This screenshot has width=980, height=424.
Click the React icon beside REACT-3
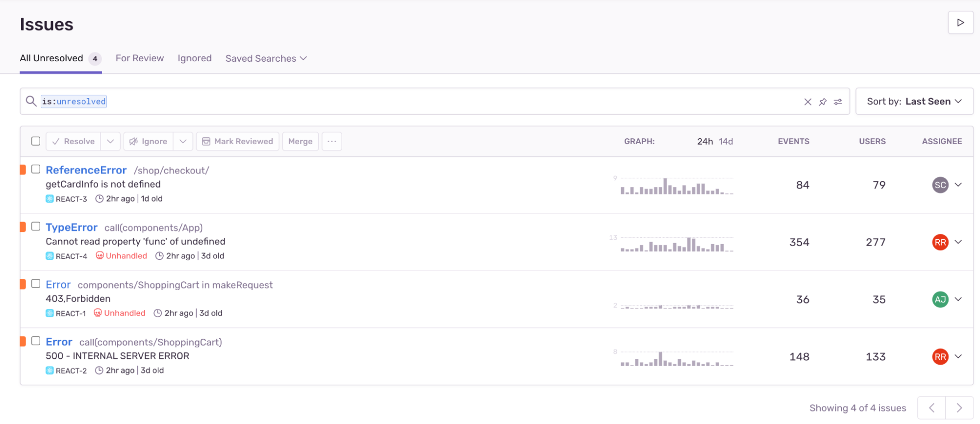50,199
